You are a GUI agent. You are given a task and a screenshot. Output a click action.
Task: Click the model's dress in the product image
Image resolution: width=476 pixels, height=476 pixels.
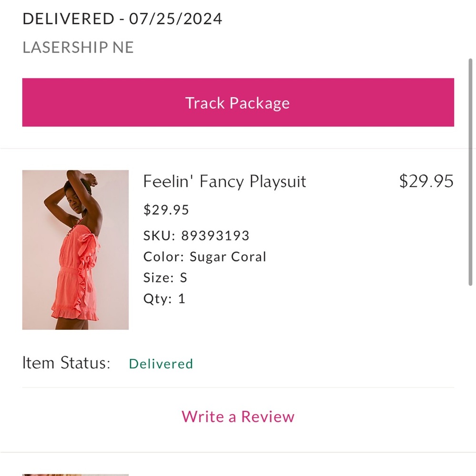[76, 271]
